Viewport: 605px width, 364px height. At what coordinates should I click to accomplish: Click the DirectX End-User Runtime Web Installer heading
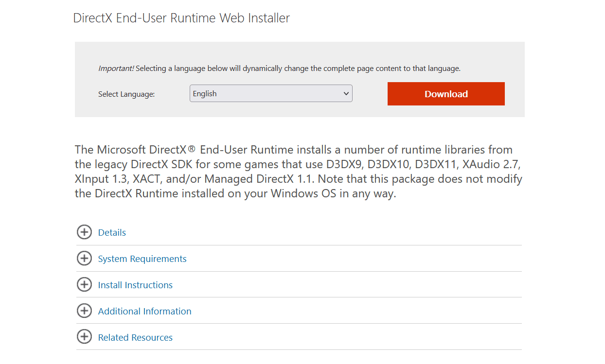181,18
